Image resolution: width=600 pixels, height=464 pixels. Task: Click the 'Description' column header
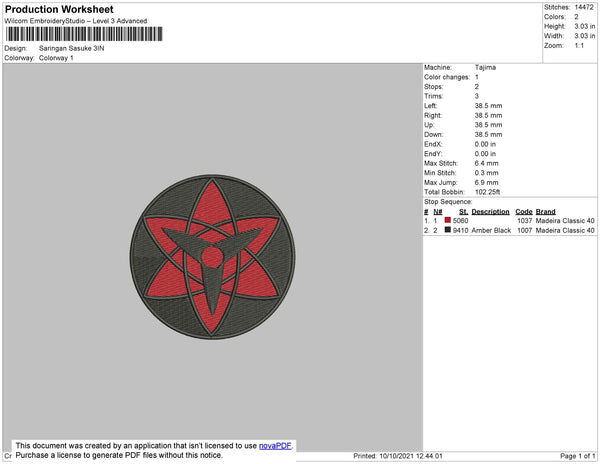490,212
